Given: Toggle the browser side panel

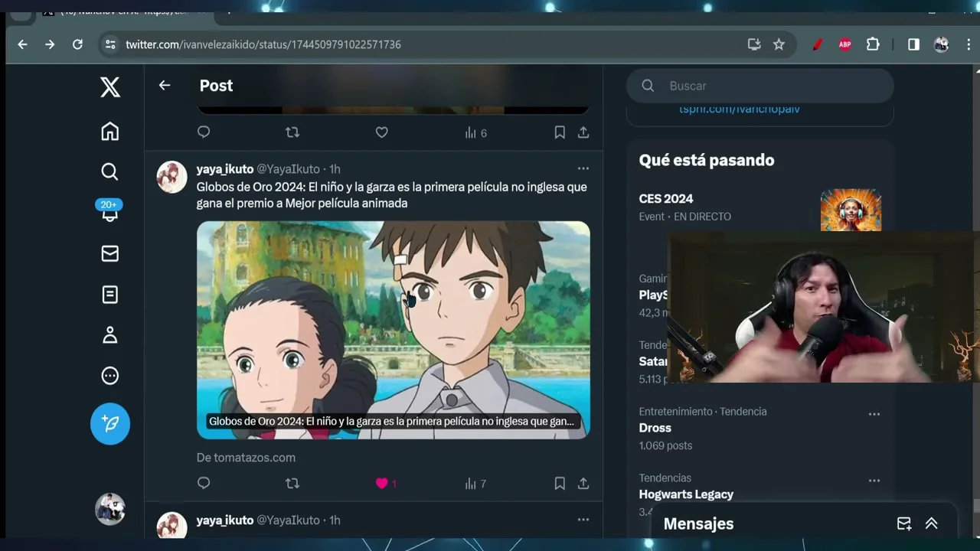Looking at the screenshot, I should pos(913,44).
